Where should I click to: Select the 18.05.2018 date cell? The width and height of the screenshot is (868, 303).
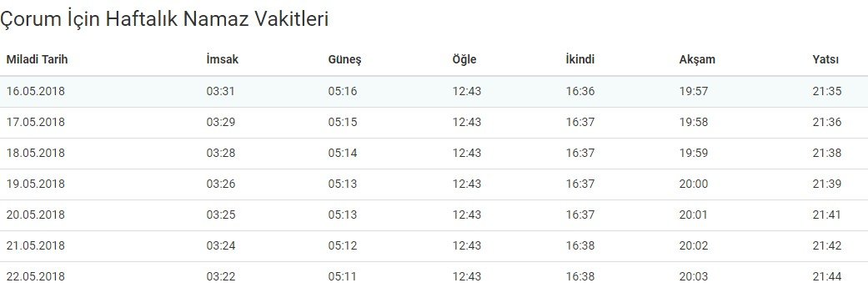click(x=35, y=153)
